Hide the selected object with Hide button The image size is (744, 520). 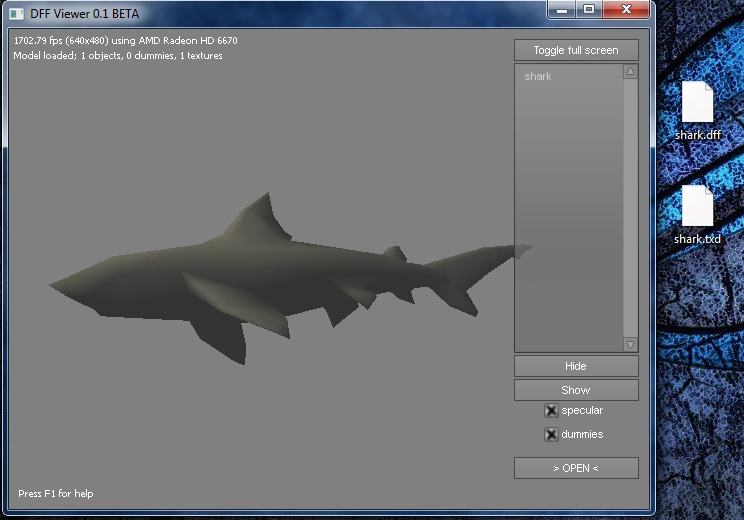tap(576, 366)
